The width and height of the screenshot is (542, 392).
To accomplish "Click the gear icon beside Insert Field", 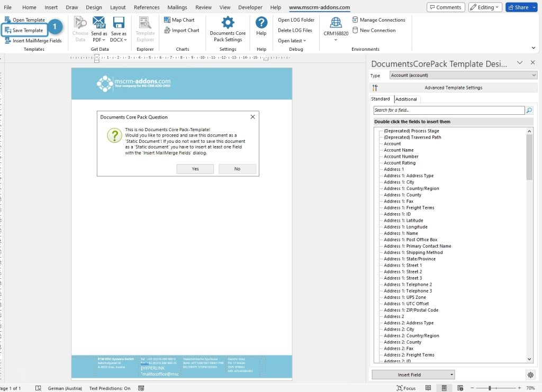I will pyautogui.click(x=530, y=375).
